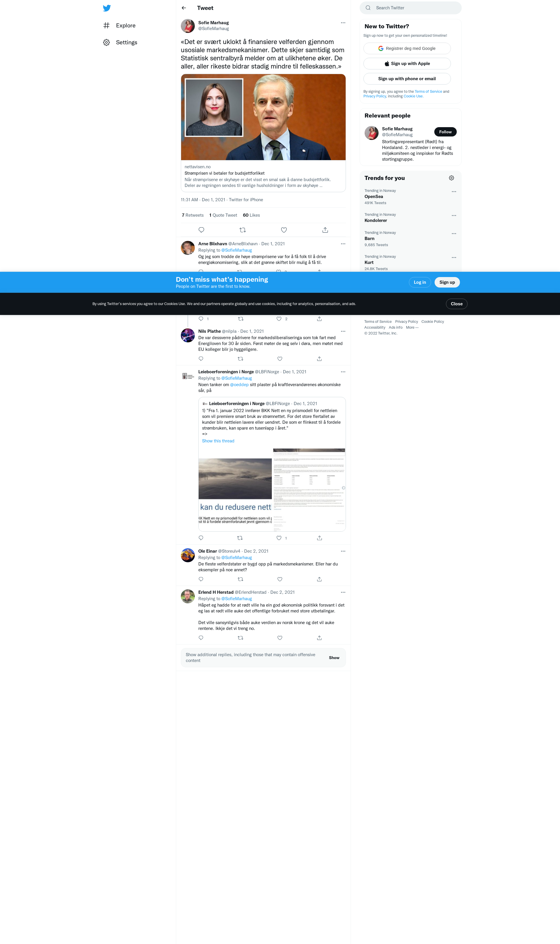Follow Sofie Marhaug
Viewport: 560px width, 944px height.
445,132
